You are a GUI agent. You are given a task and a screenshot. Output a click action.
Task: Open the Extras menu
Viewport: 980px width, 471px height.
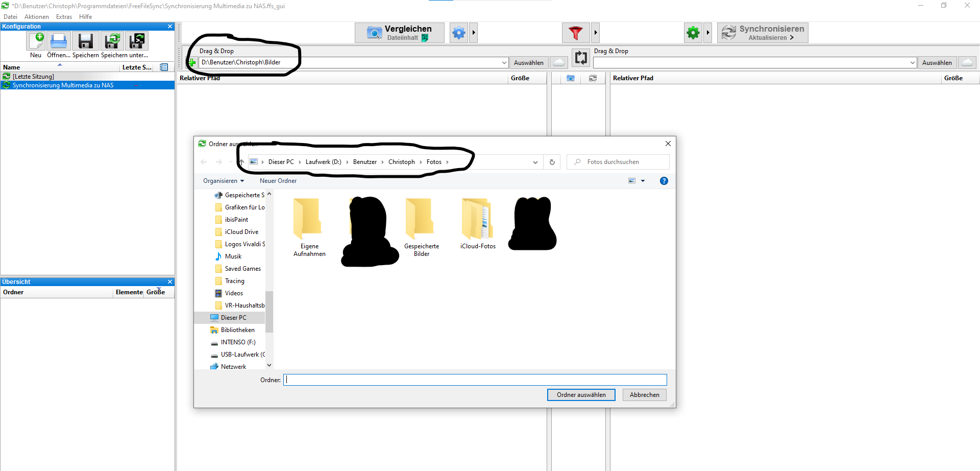pyautogui.click(x=64, y=17)
